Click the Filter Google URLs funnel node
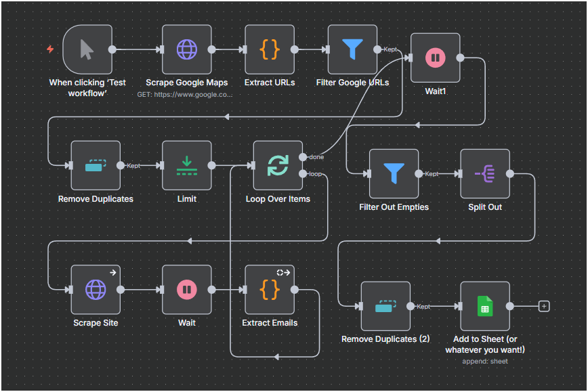This screenshot has width=588, height=392. click(352, 49)
